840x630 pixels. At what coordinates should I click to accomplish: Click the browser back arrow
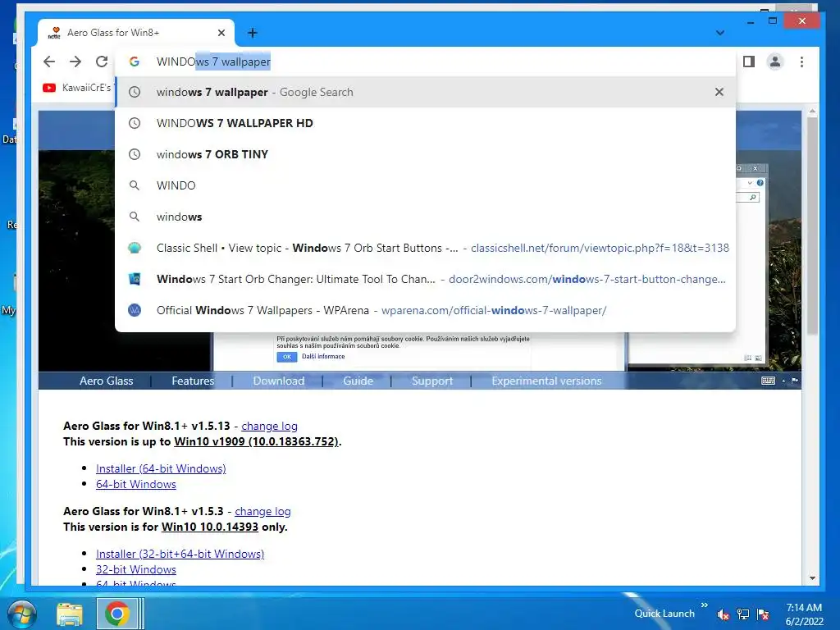coord(49,62)
